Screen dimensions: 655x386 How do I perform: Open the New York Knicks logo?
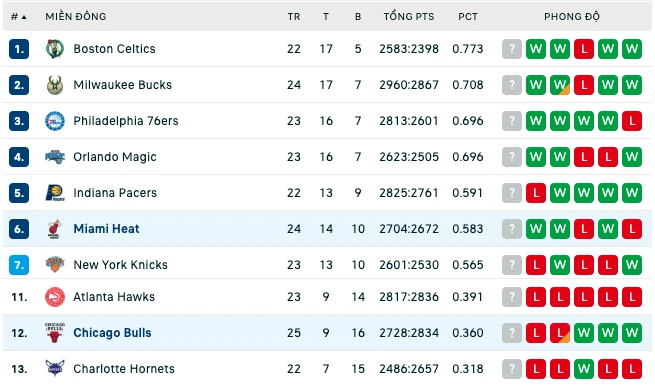coord(55,265)
